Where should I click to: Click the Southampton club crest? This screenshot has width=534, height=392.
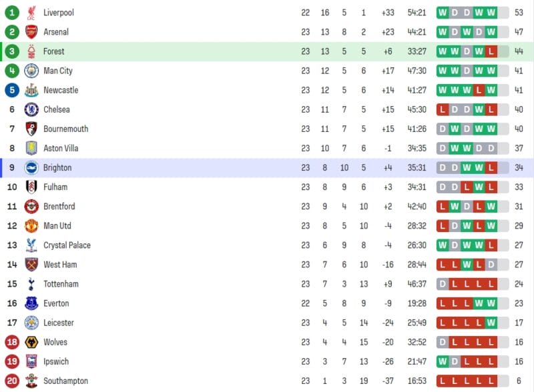click(31, 381)
